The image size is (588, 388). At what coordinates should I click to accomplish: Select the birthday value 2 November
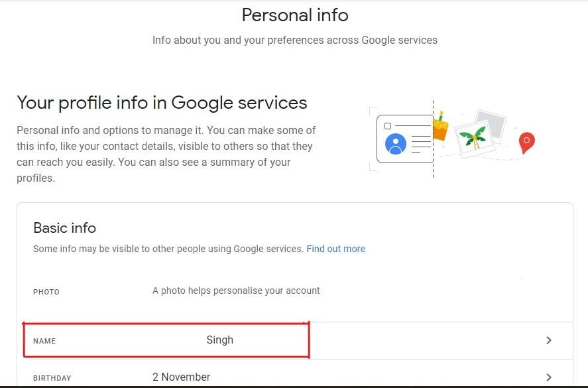181,377
